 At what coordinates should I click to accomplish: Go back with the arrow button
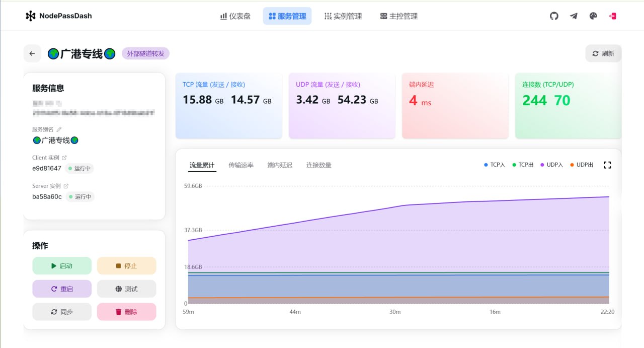click(x=32, y=53)
